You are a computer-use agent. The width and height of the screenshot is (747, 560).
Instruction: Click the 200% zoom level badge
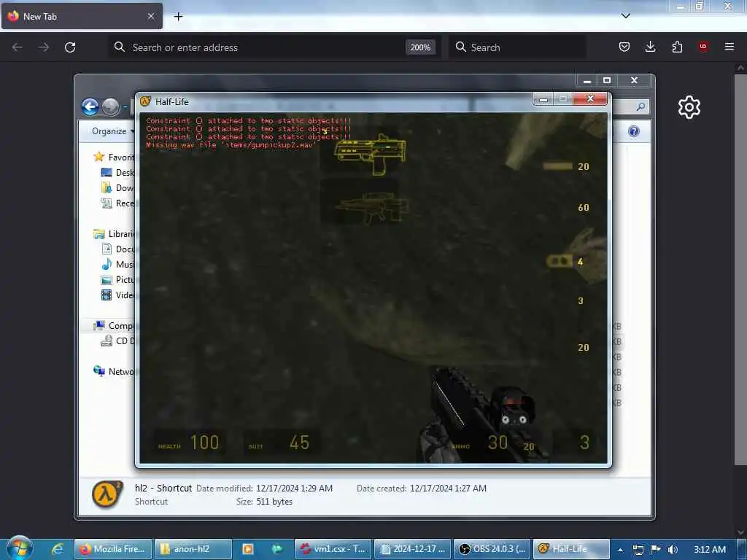[420, 47]
